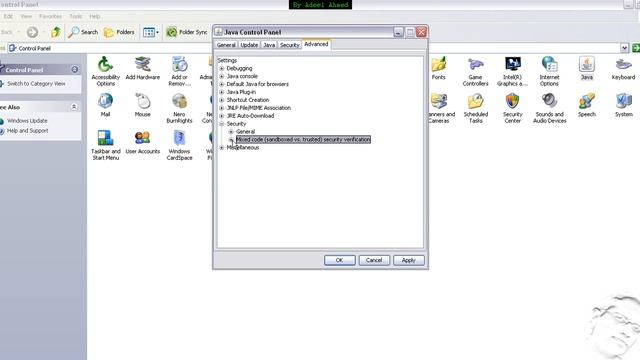
Task: Open the Favorites menu
Action: 50,16
